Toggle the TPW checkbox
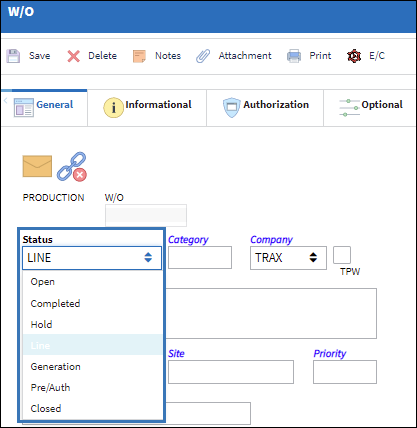The width and height of the screenshot is (417, 428). click(x=342, y=255)
